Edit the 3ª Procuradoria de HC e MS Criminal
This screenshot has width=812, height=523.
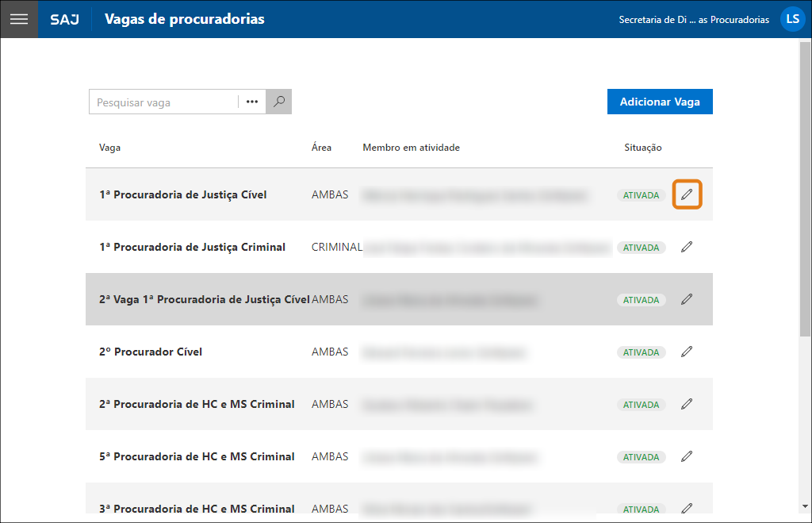pyautogui.click(x=687, y=508)
